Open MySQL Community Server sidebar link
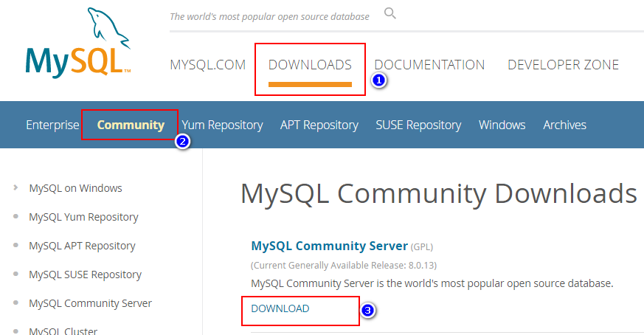 click(x=90, y=303)
